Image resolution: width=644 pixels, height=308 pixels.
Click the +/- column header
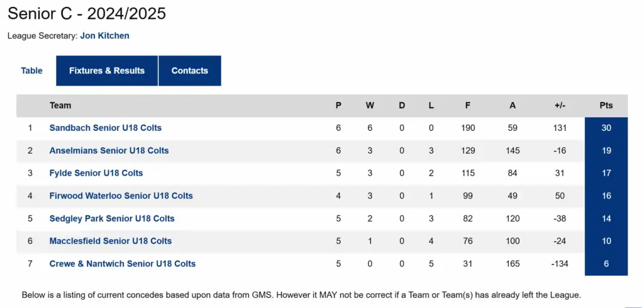click(560, 105)
